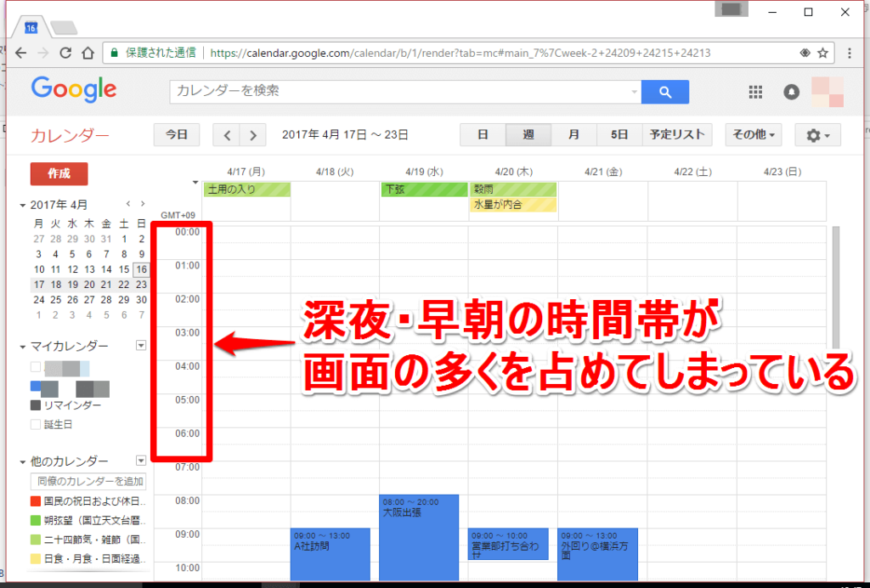Viewport: 870px width, 588px height.
Task: Open マイカレンダー options dropdown
Action: click(x=141, y=346)
